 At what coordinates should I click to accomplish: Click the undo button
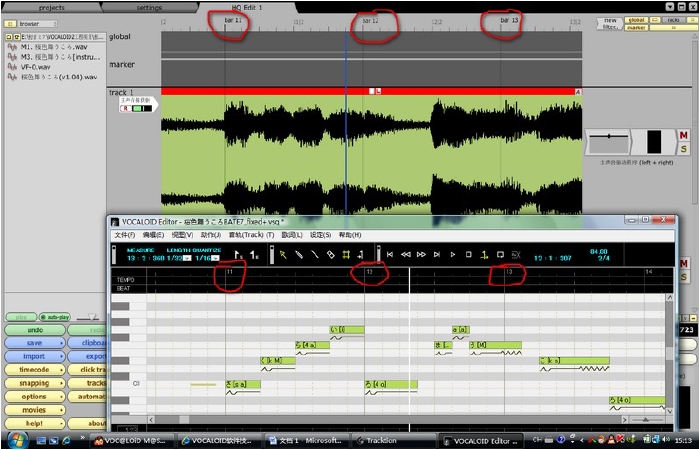35,330
